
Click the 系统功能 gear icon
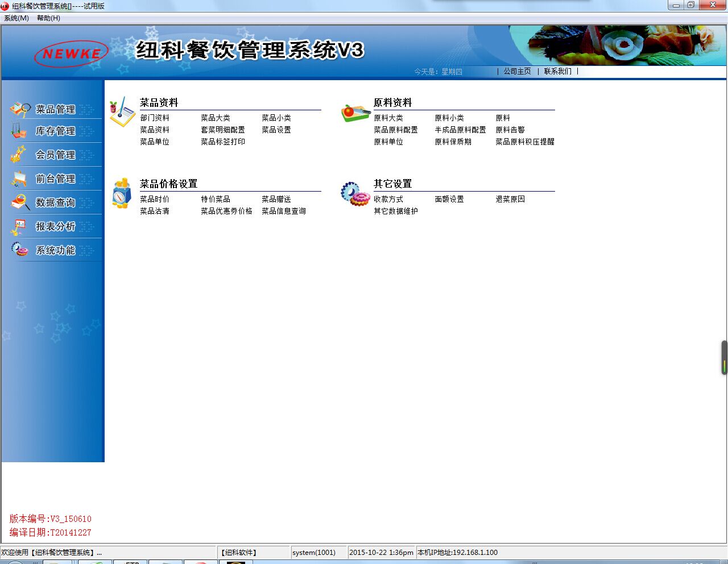(20, 250)
